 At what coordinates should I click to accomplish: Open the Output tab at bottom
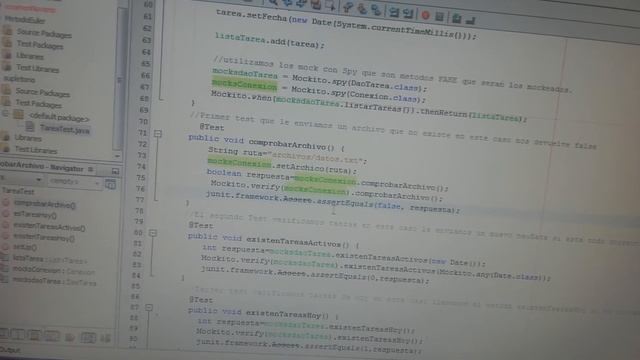coord(11,350)
